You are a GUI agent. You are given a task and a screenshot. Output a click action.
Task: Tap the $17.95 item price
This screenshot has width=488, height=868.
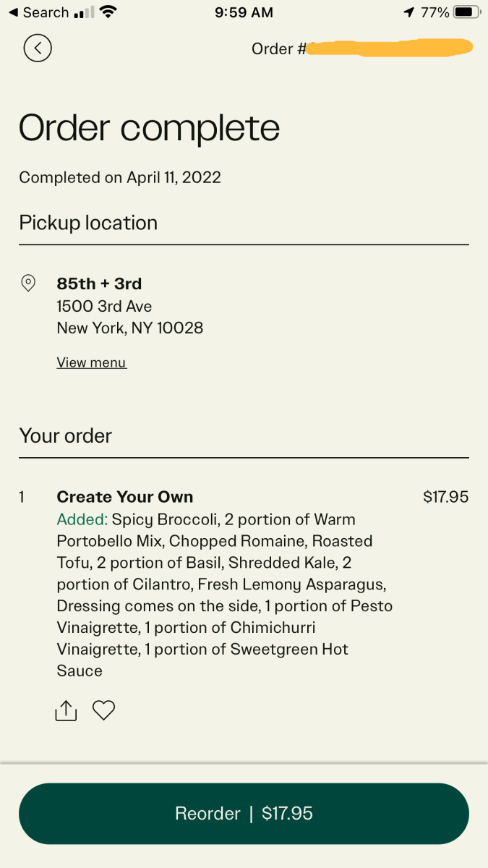coord(446,497)
